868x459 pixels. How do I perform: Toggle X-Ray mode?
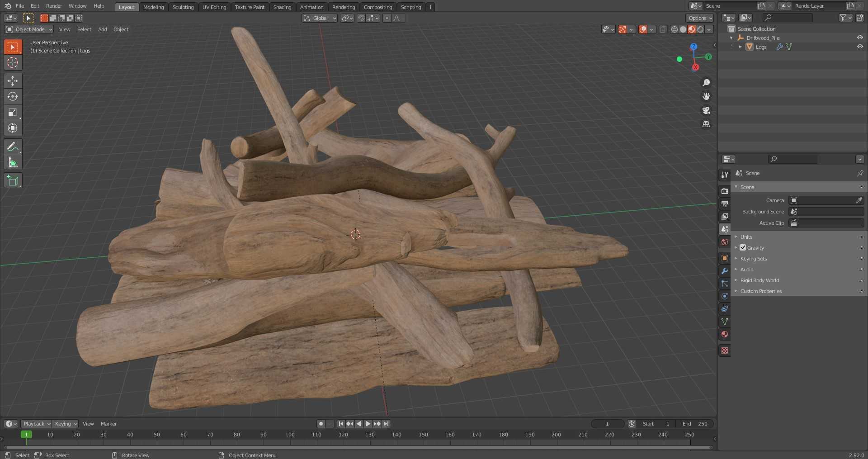click(663, 29)
